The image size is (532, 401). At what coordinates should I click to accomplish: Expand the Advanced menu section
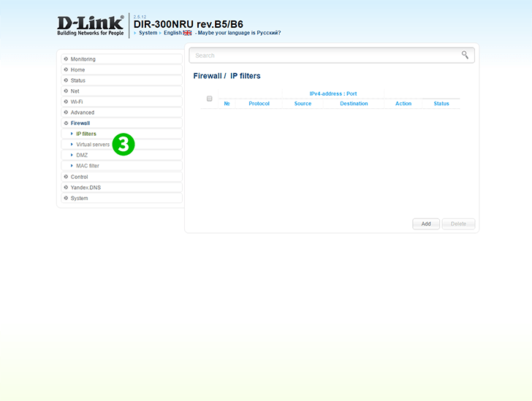pyautogui.click(x=82, y=112)
